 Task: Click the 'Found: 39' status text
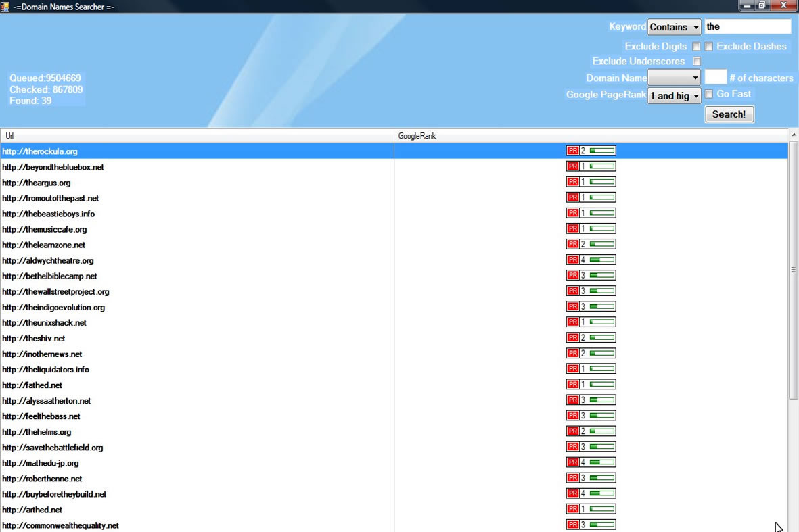(30, 101)
